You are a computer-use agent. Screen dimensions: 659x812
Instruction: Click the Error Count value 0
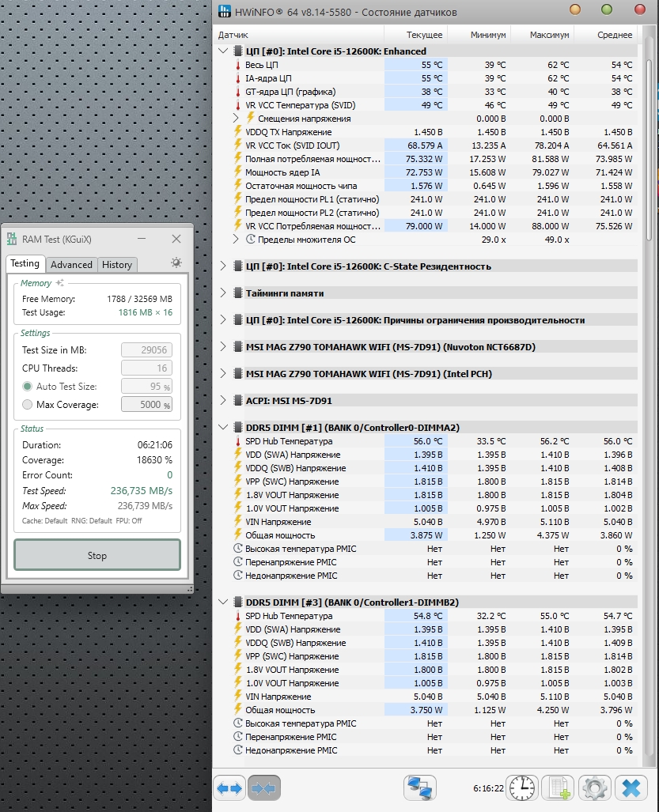(169, 475)
